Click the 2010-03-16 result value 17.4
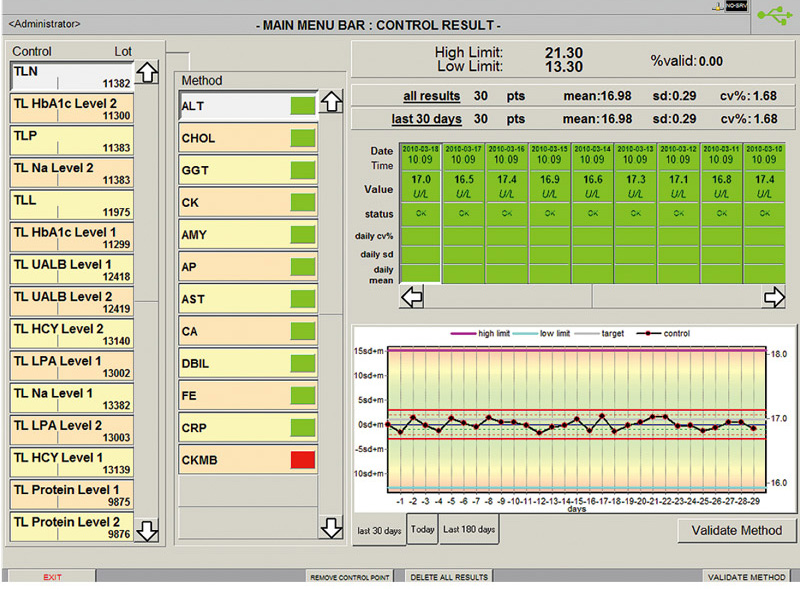The height and width of the screenshot is (589, 800). coord(507,180)
